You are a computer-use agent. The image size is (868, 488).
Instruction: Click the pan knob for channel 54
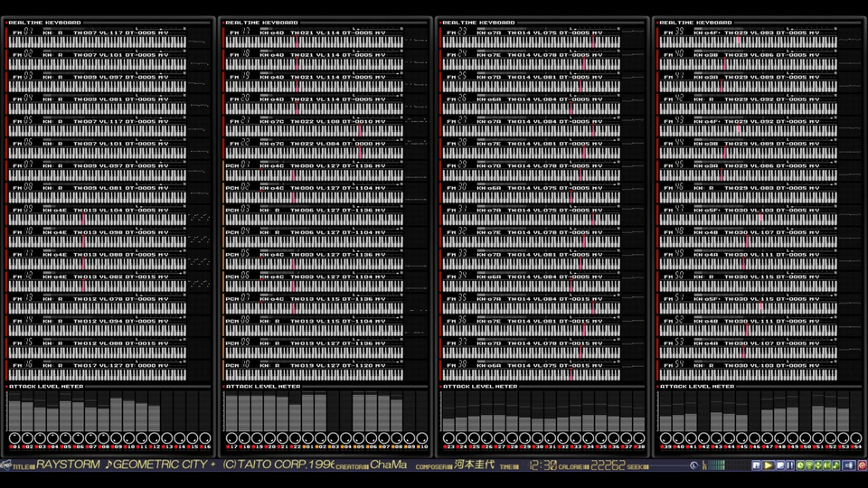[856, 437]
